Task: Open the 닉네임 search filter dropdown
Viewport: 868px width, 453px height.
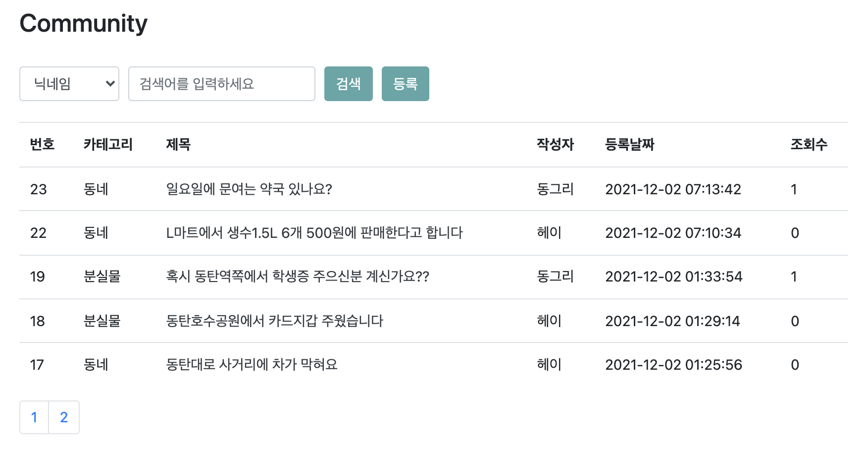Action: (x=69, y=83)
